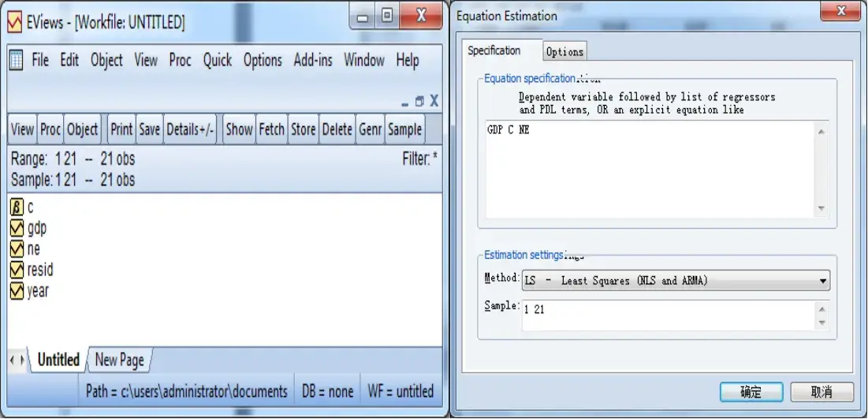Click the Range line in workfile
The image size is (868, 419).
[73, 159]
